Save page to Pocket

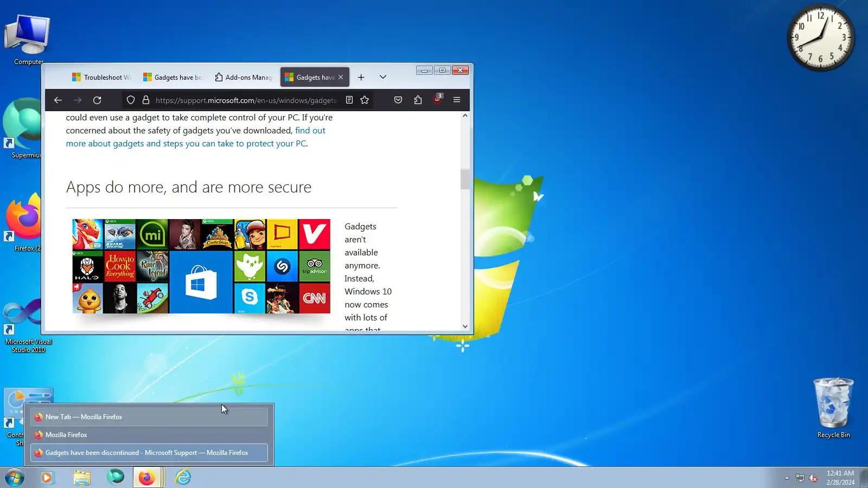point(398,100)
